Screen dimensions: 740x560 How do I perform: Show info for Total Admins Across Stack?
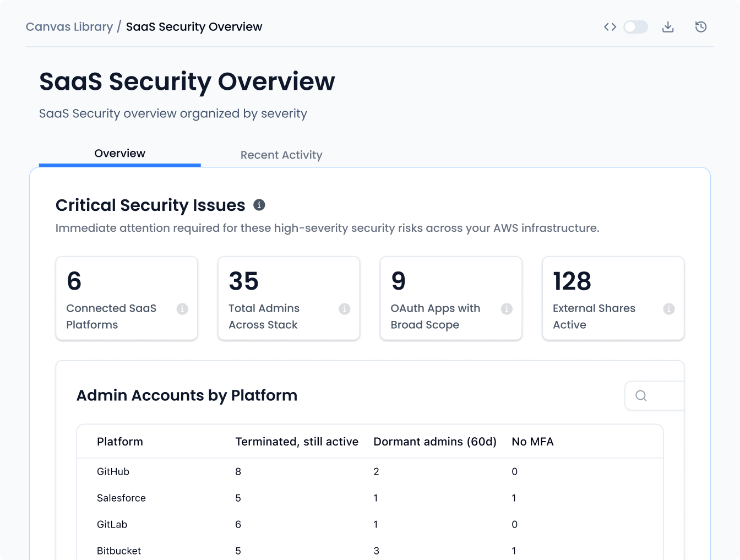(x=345, y=309)
